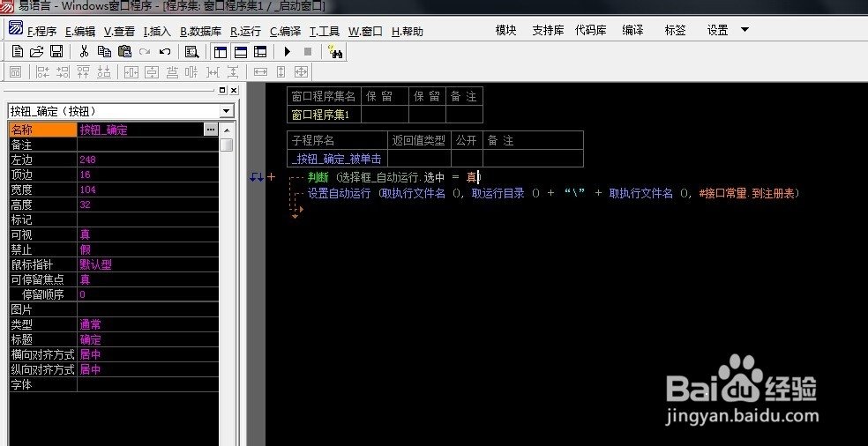Run the program with the play icon
This screenshot has width=868, height=446.
288,52
